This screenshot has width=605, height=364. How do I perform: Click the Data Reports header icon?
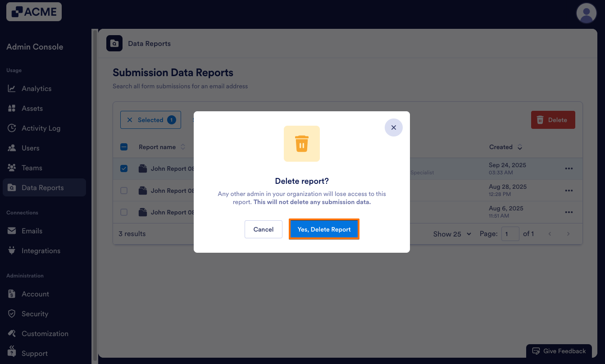114,44
